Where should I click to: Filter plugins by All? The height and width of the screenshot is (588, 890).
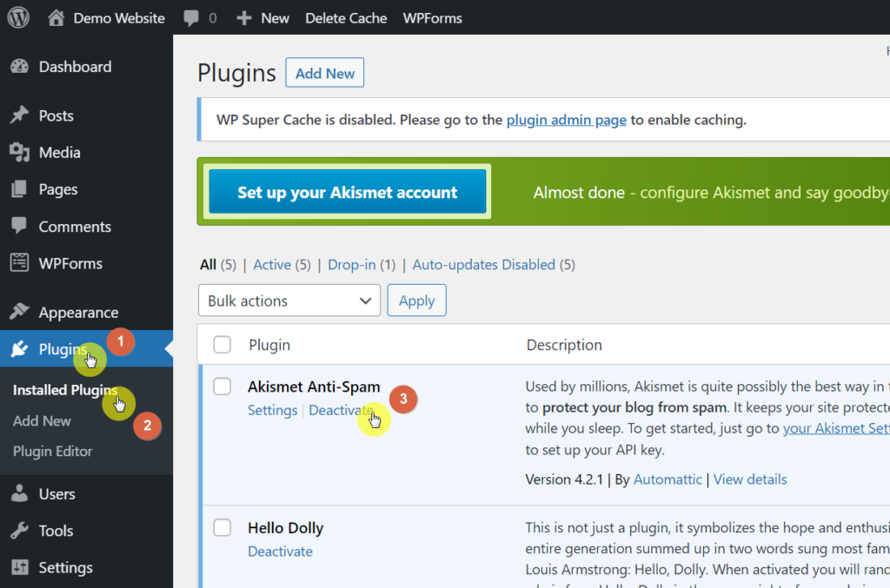tap(208, 265)
